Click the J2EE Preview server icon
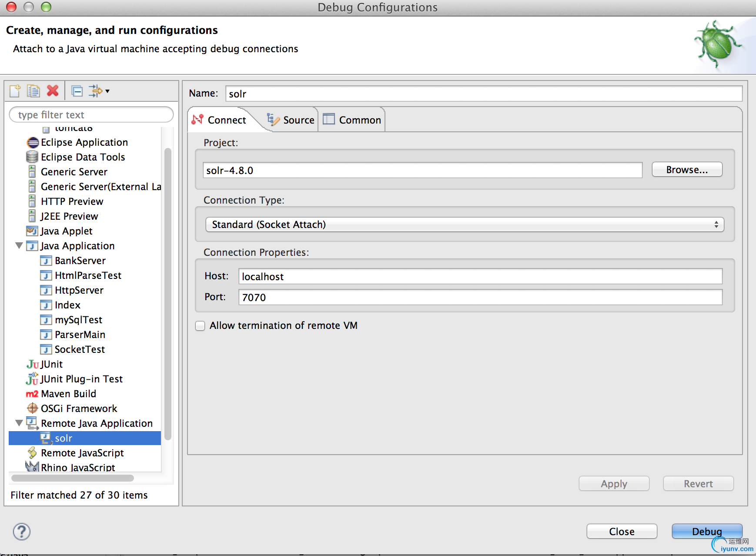 pos(32,216)
